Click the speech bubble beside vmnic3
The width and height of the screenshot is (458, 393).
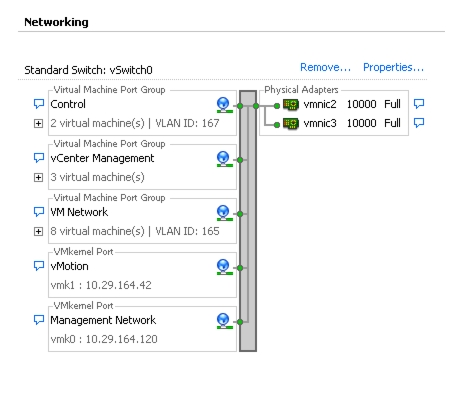[419, 123]
